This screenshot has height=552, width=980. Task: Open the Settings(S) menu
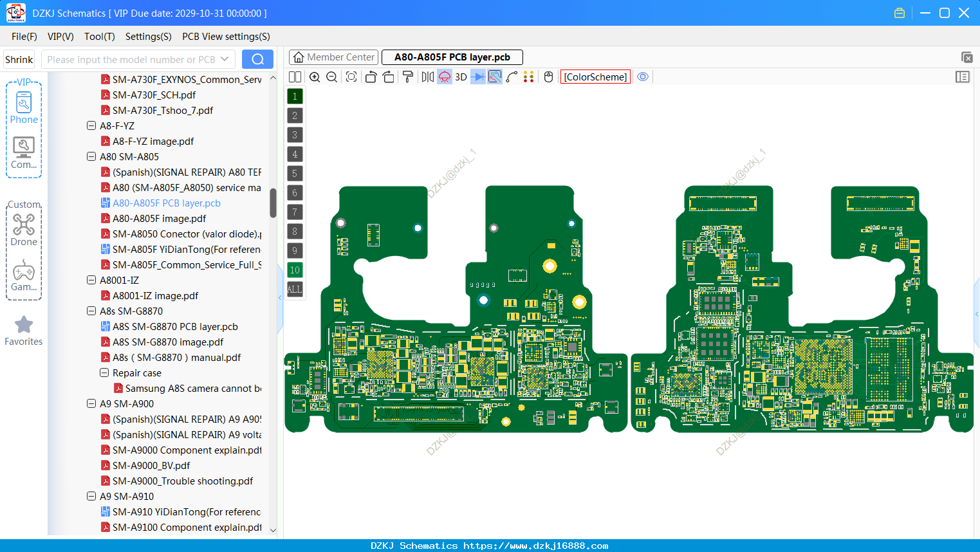(x=149, y=37)
